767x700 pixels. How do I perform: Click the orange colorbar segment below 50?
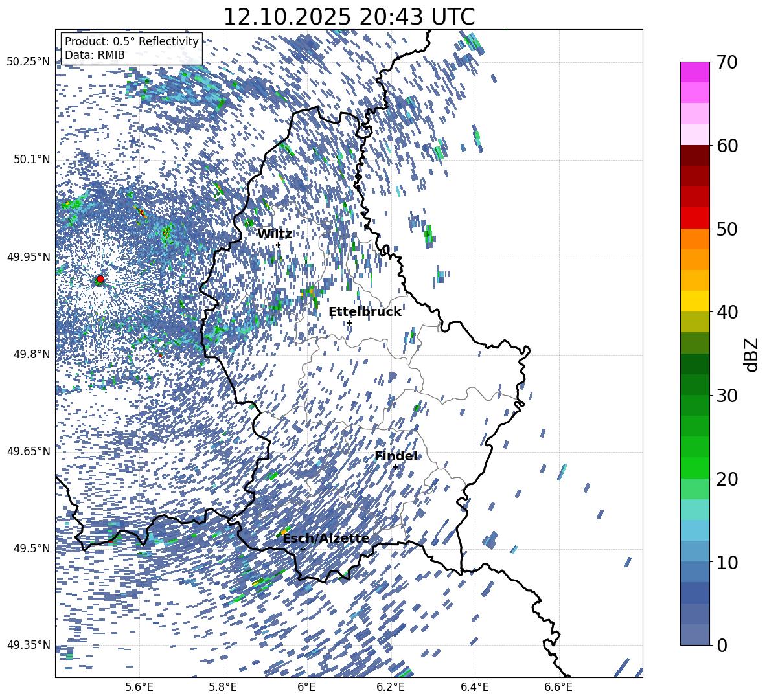click(x=694, y=239)
